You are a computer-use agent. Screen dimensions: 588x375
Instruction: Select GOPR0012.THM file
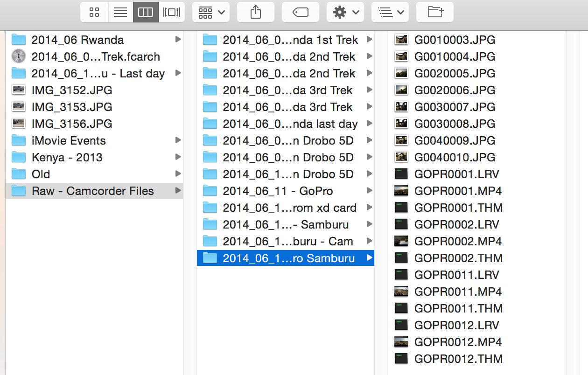[477, 359]
